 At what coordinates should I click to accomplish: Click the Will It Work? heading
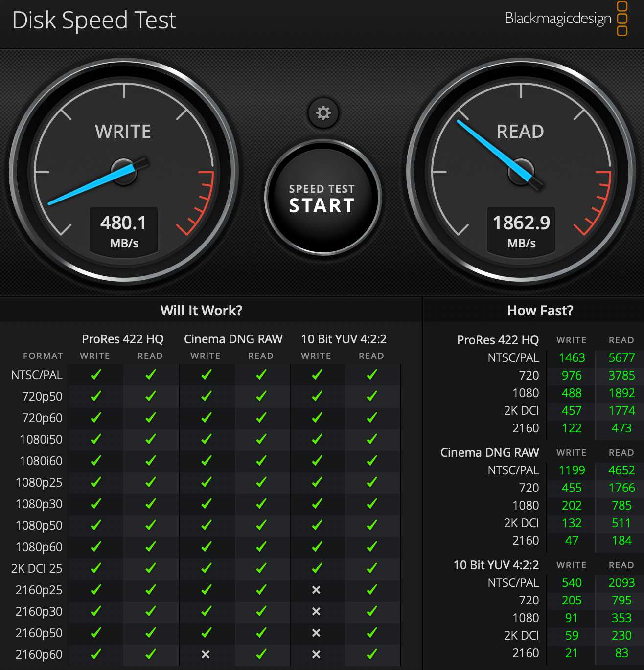click(x=201, y=311)
